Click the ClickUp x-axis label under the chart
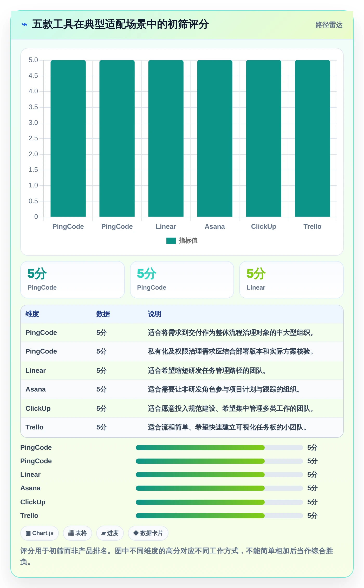This screenshot has height=588, width=364. point(264,226)
